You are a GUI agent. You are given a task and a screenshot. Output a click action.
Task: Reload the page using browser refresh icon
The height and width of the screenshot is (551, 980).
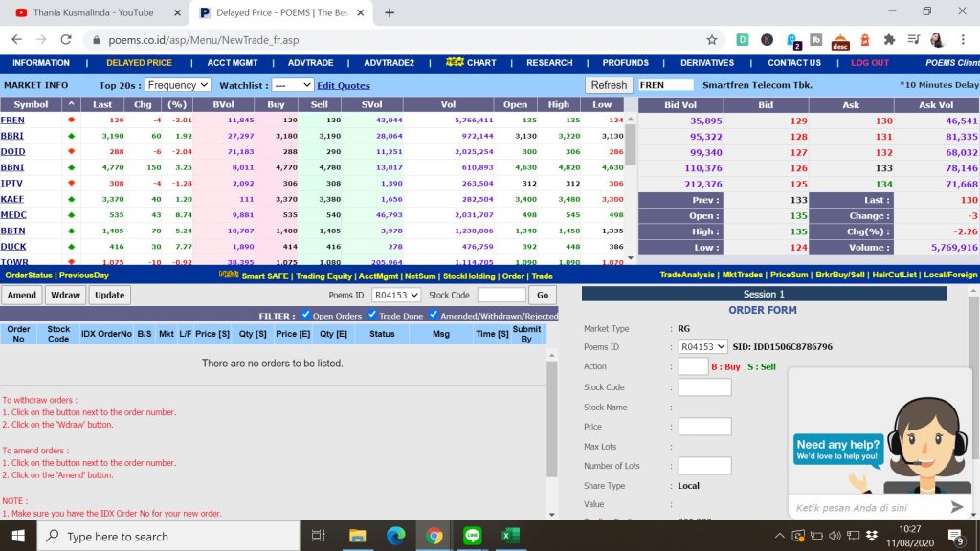[66, 40]
